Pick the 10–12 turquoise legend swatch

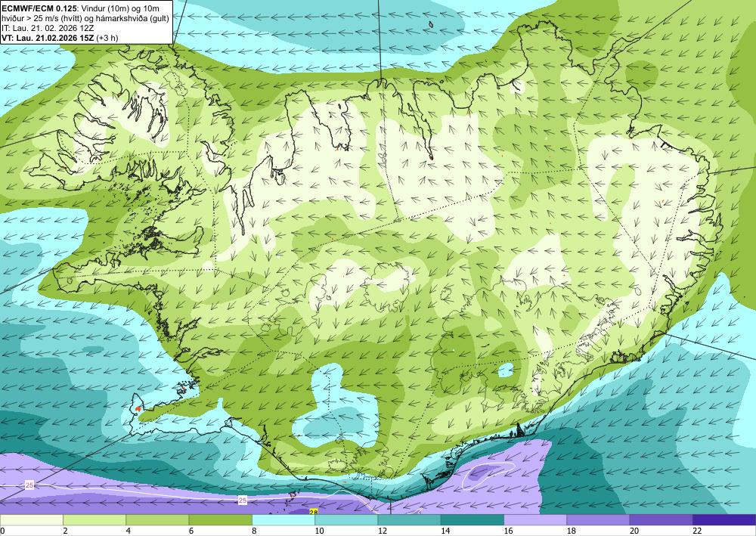tap(346, 520)
